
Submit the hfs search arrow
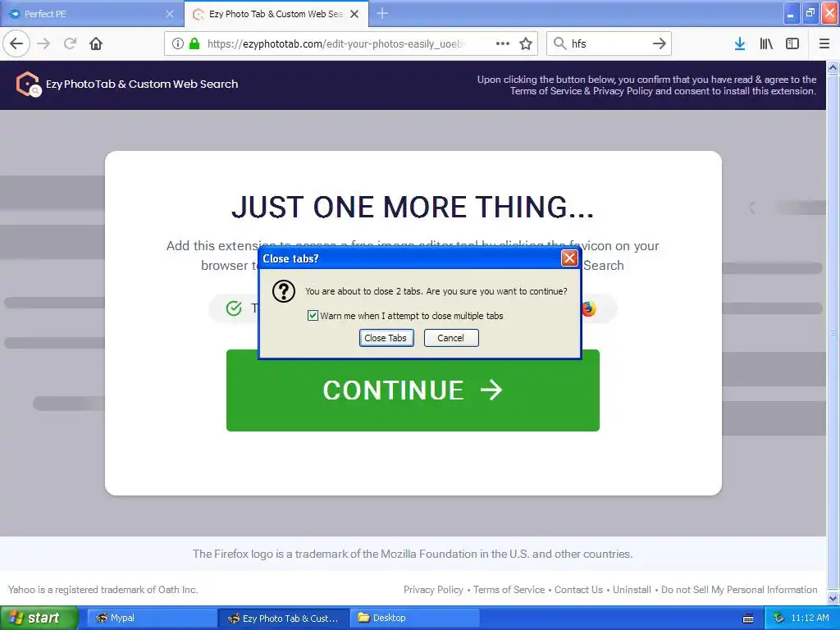660,43
